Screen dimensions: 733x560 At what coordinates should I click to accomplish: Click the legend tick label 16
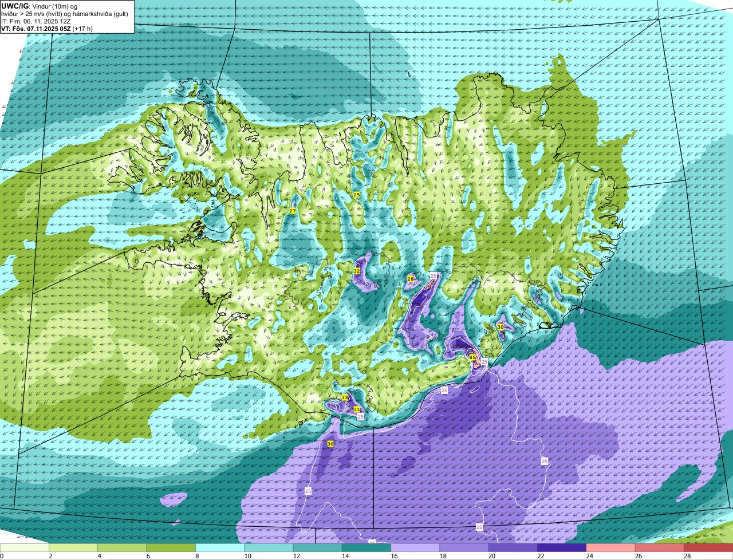[x=393, y=556]
